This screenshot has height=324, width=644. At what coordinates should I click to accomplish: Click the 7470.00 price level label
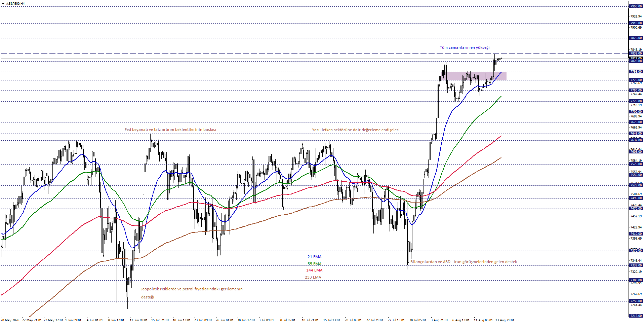[x=636, y=209]
